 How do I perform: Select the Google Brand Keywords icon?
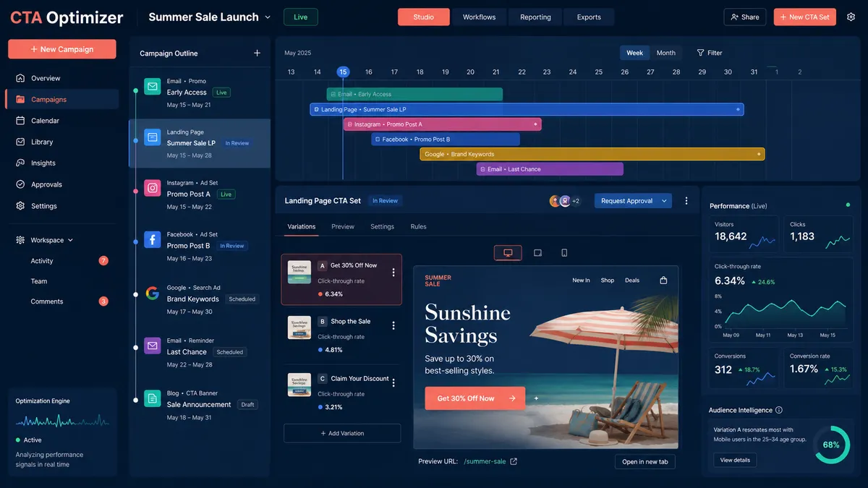point(152,293)
